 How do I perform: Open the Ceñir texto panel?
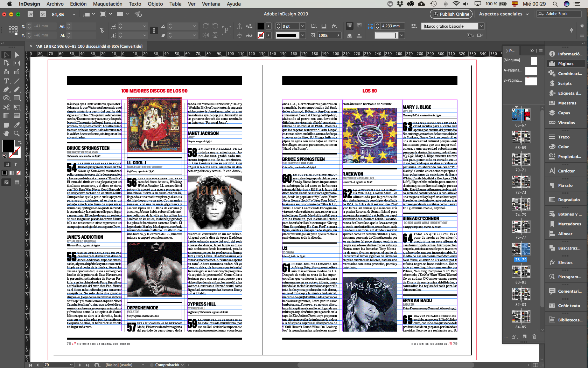pos(566,306)
